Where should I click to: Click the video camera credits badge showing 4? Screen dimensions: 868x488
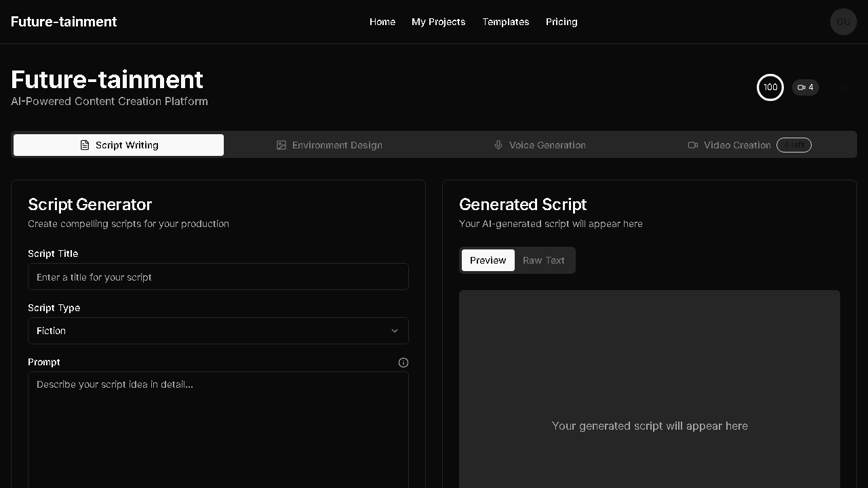(x=806, y=87)
